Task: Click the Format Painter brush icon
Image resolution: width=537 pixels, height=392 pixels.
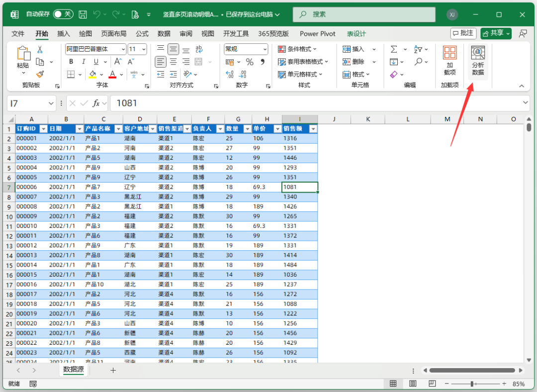Action: tap(40, 74)
